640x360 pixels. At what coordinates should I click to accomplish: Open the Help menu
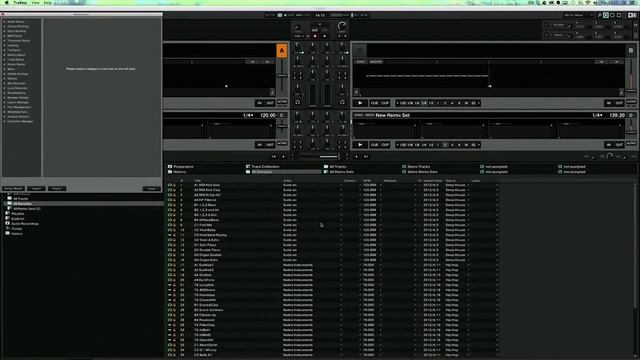[x=48, y=3]
